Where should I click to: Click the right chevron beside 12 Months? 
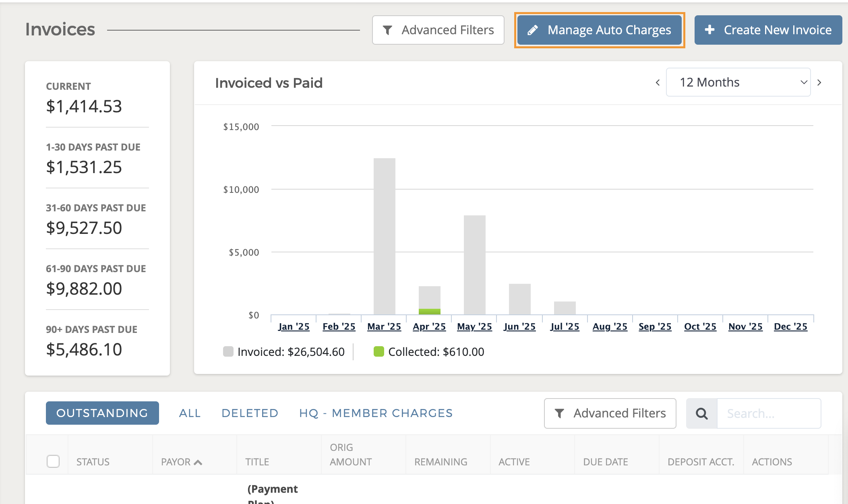tap(819, 82)
